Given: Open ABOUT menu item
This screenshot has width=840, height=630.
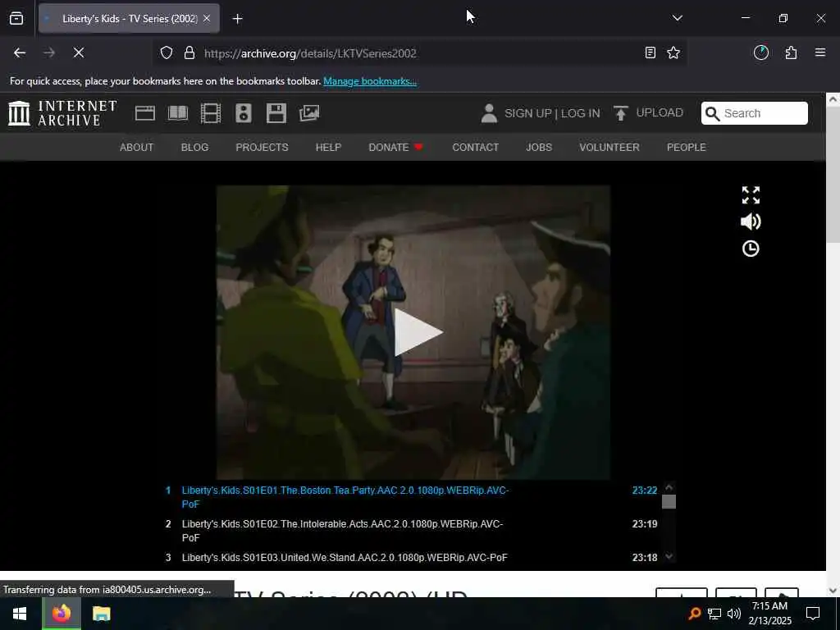Looking at the screenshot, I should [137, 148].
